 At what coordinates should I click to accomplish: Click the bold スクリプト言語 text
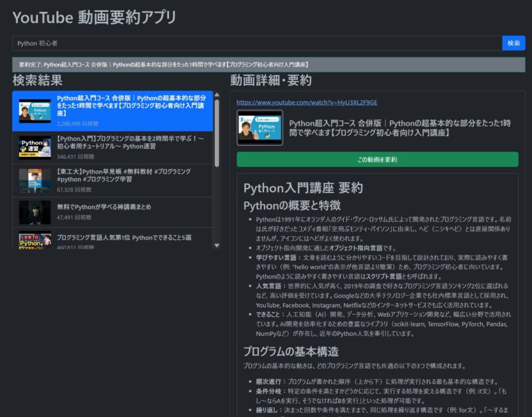tap(384, 277)
